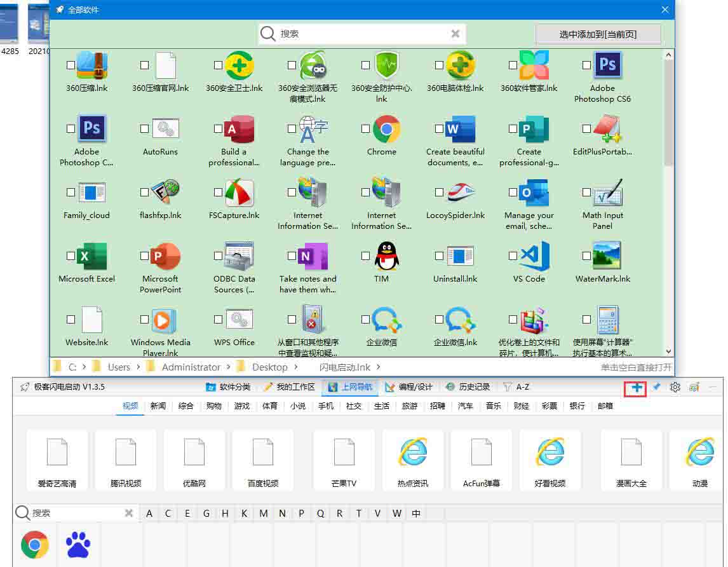728x567 pixels.
Task: Check the 360压缩.lnk checkbox
Action: pyautogui.click(x=71, y=65)
